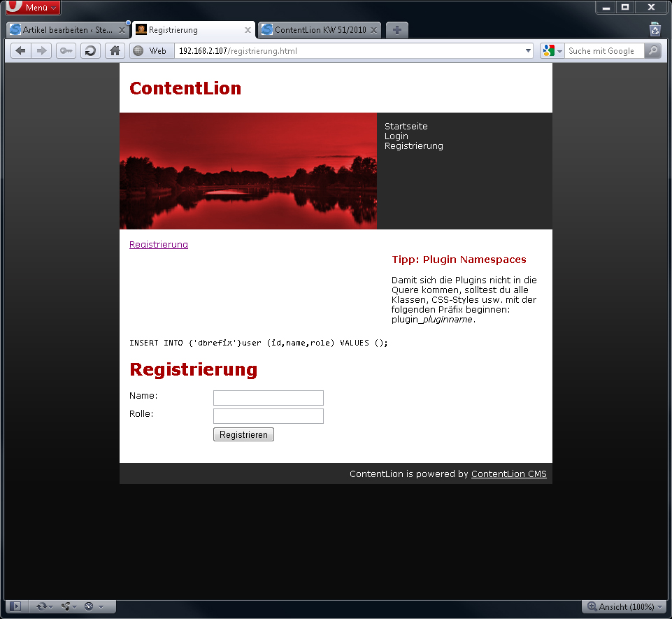Open the Opera Unite status icon

(69, 606)
